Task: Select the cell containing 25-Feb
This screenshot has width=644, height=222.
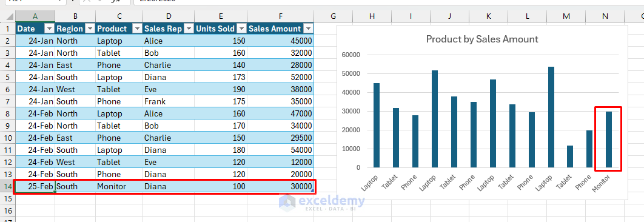Action: click(x=35, y=186)
